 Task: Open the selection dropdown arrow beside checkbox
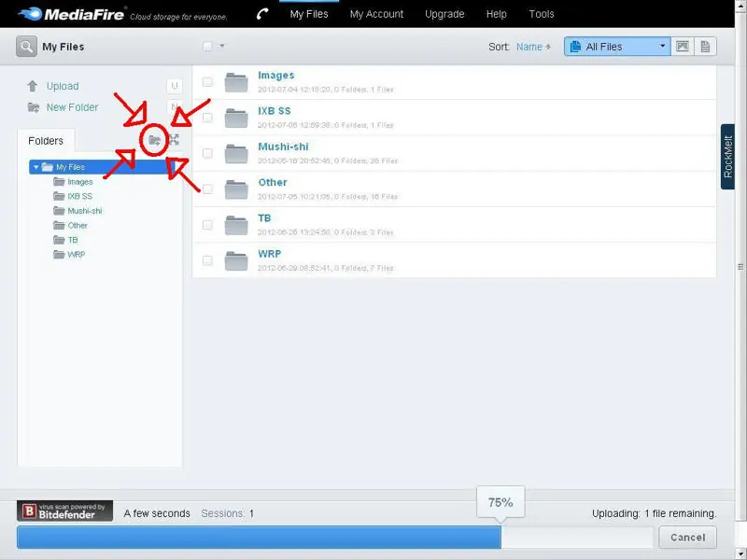(222, 46)
